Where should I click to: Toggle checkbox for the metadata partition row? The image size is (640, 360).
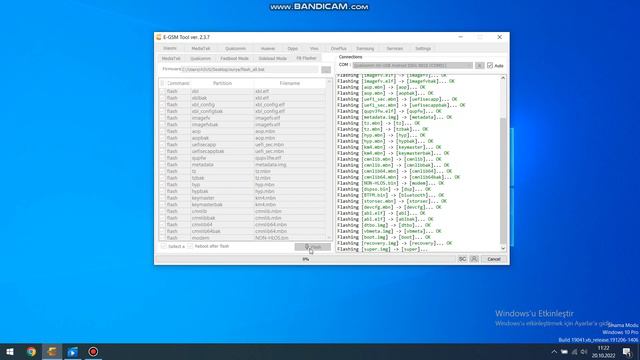click(x=162, y=165)
